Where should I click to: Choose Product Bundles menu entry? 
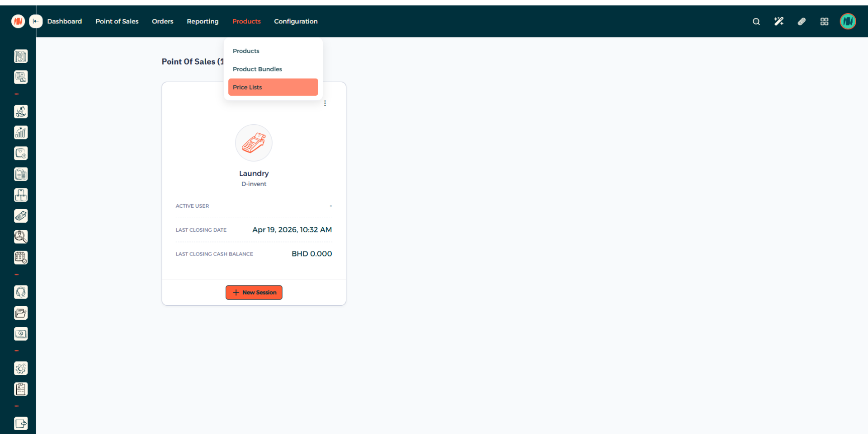pos(257,69)
